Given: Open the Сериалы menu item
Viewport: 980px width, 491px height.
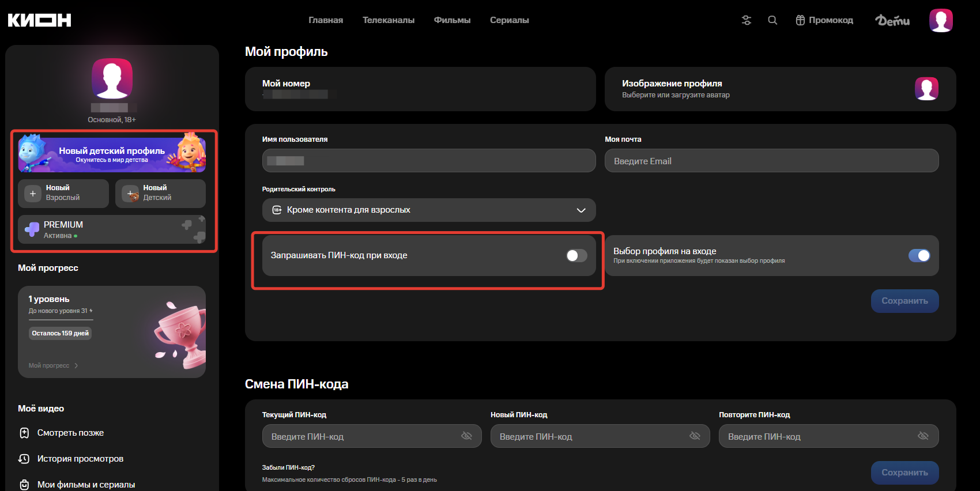Looking at the screenshot, I should click(509, 20).
